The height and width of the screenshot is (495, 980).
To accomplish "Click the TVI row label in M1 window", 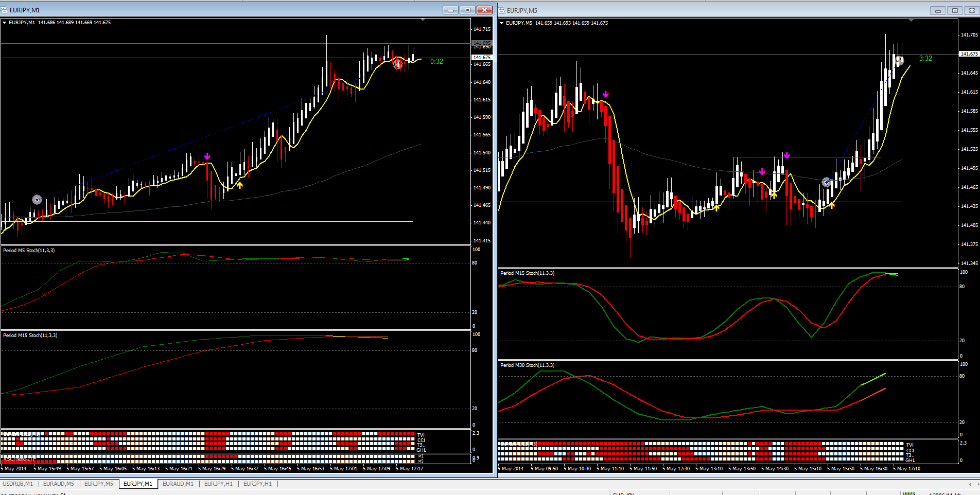I will click(x=421, y=435).
